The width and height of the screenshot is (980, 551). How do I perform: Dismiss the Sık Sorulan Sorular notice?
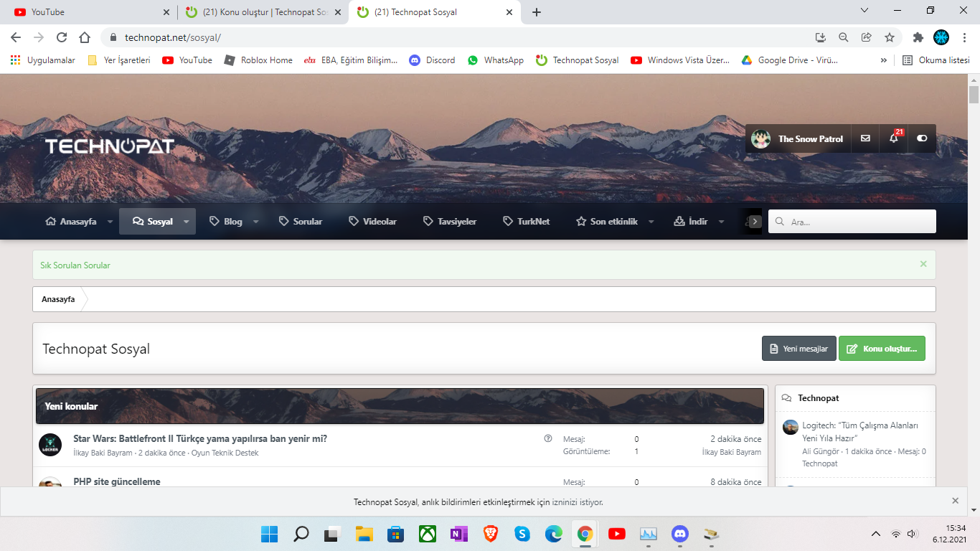tap(923, 264)
